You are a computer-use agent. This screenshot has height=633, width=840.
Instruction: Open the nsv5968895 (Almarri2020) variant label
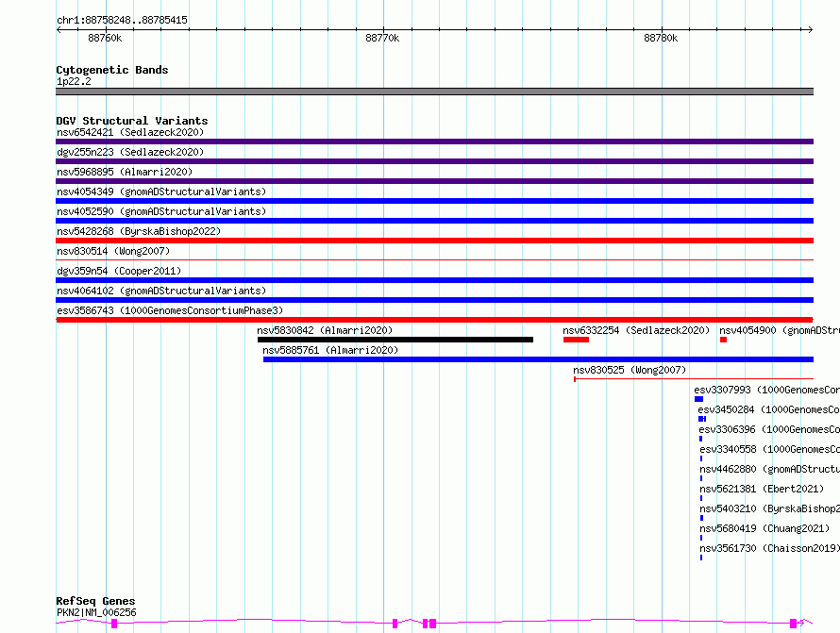[x=125, y=172]
